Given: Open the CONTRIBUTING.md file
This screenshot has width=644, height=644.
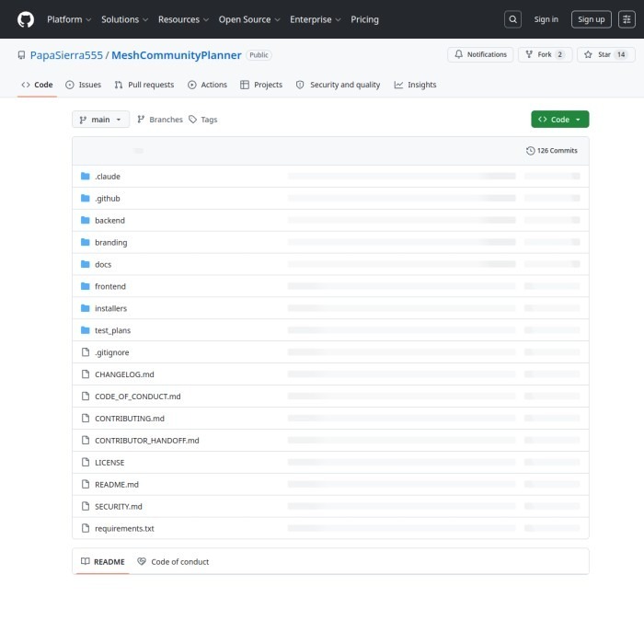Looking at the screenshot, I should [x=130, y=418].
